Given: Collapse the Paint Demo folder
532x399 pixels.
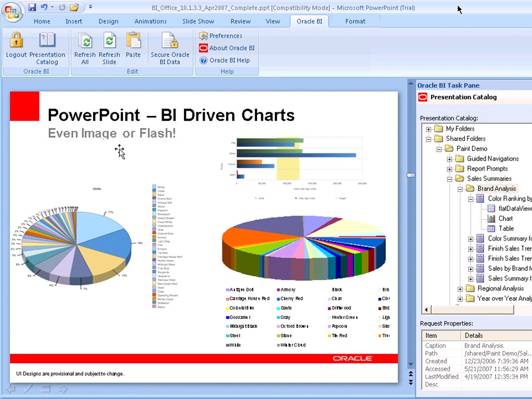Looking at the screenshot, I should tap(439, 149).
